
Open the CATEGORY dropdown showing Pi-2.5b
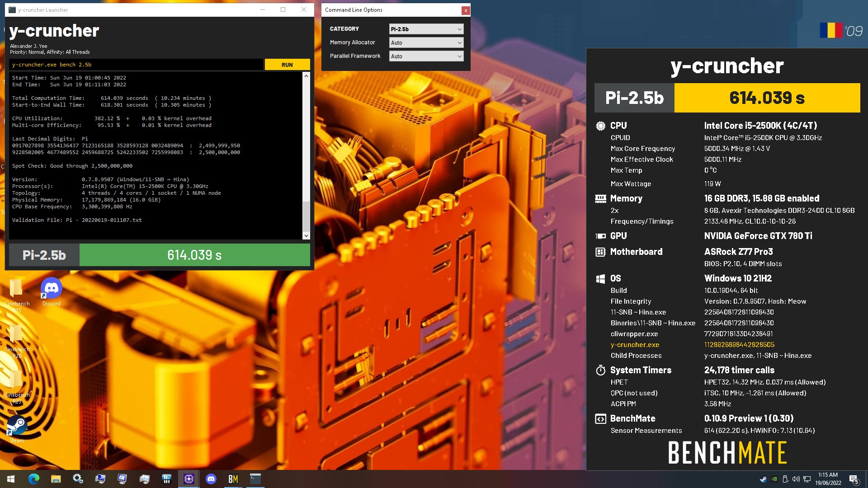point(426,29)
